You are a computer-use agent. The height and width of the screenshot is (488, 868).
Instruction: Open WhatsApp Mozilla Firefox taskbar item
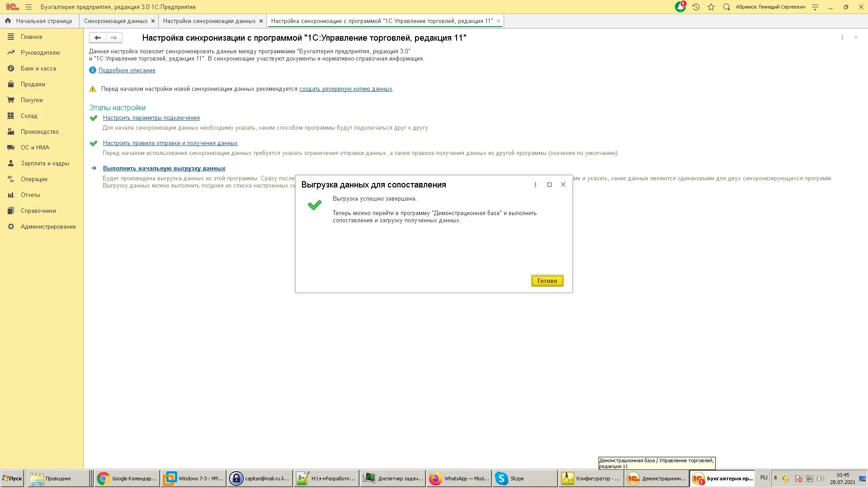pos(459,479)
